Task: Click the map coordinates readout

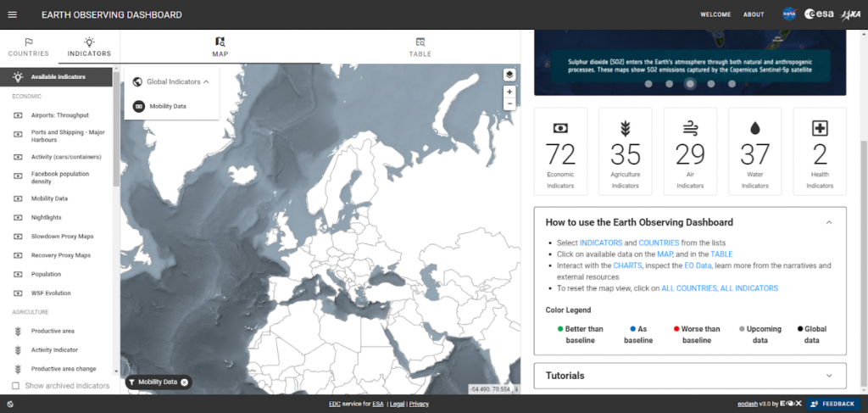Action: coord(489,389)
